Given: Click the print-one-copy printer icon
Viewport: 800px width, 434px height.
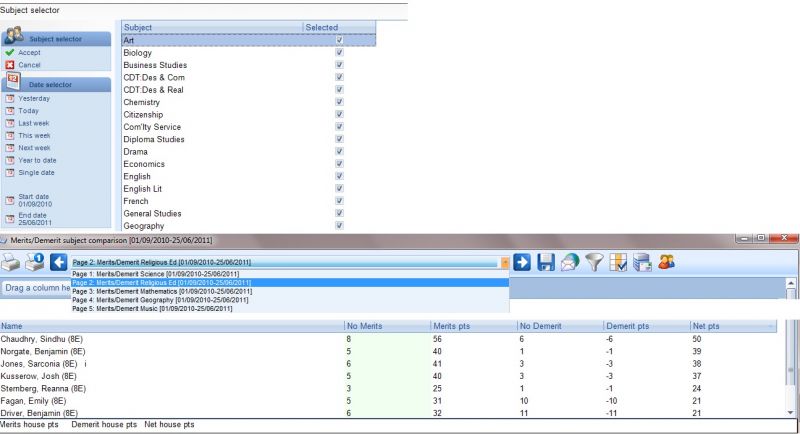Looking at the screenshot, I should point(35,262).
